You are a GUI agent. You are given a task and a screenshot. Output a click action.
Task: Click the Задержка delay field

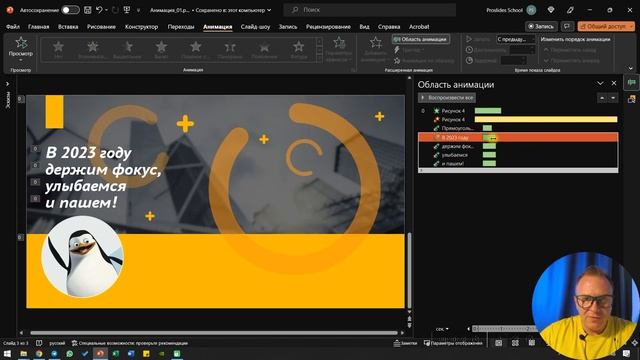513,60
